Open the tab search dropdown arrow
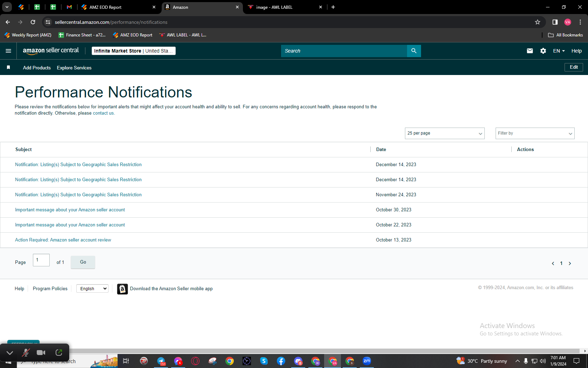 tap(7, 7)
